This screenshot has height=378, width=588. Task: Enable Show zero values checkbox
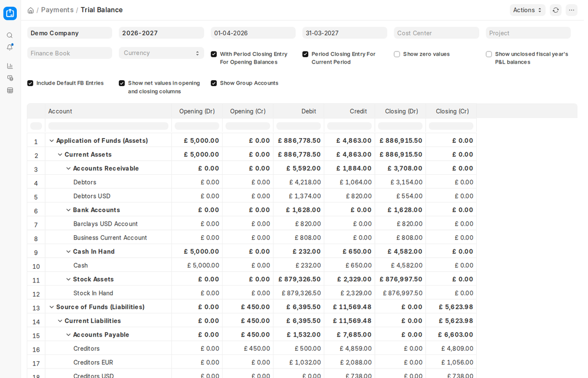[397, 54]
